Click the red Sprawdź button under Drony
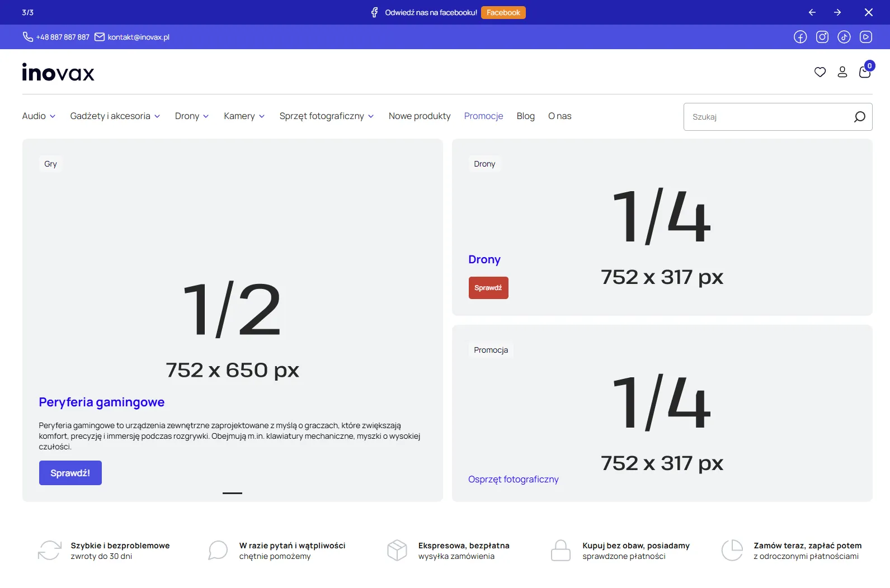 click(x=488, y=288)
